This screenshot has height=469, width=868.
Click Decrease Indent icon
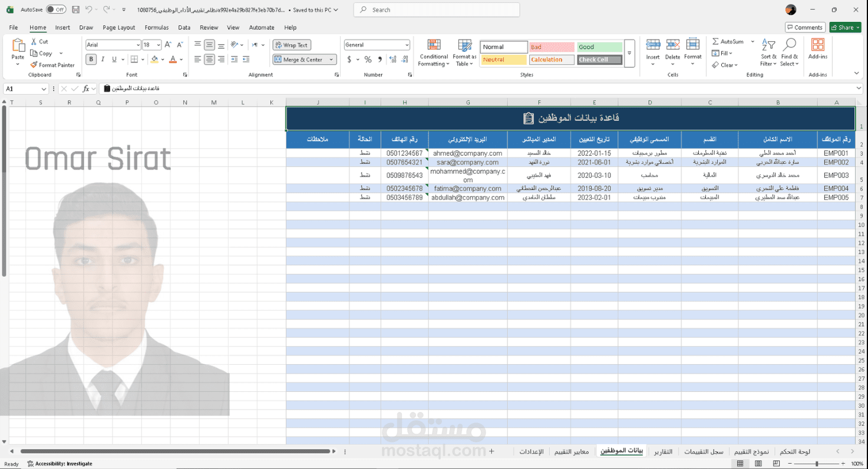coord(235,59)
